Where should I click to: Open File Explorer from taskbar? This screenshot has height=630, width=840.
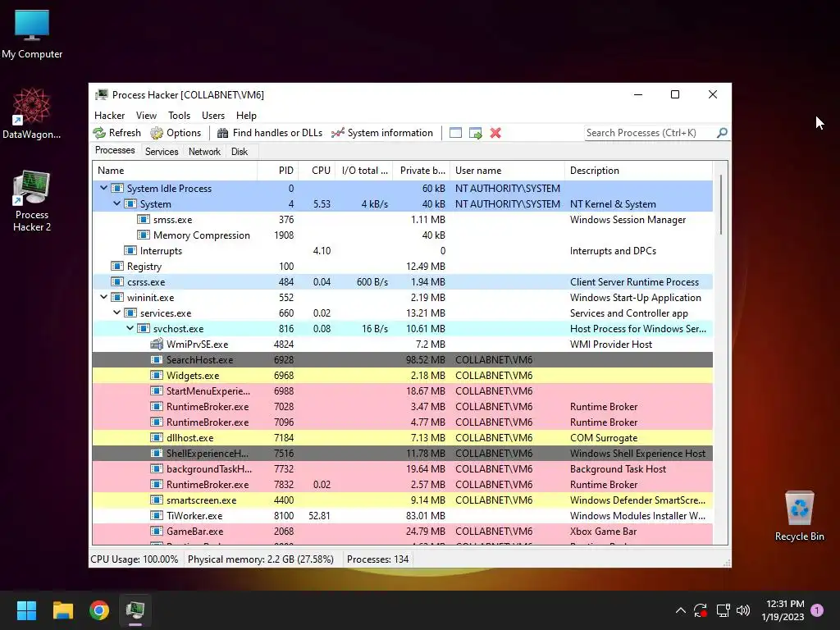62,610
